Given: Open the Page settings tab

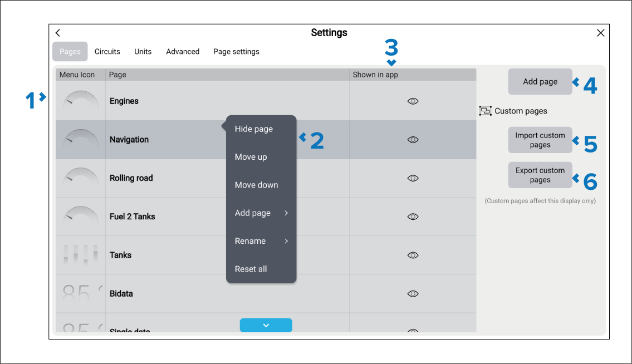Looking at the screenshot, I should (236, 52).
